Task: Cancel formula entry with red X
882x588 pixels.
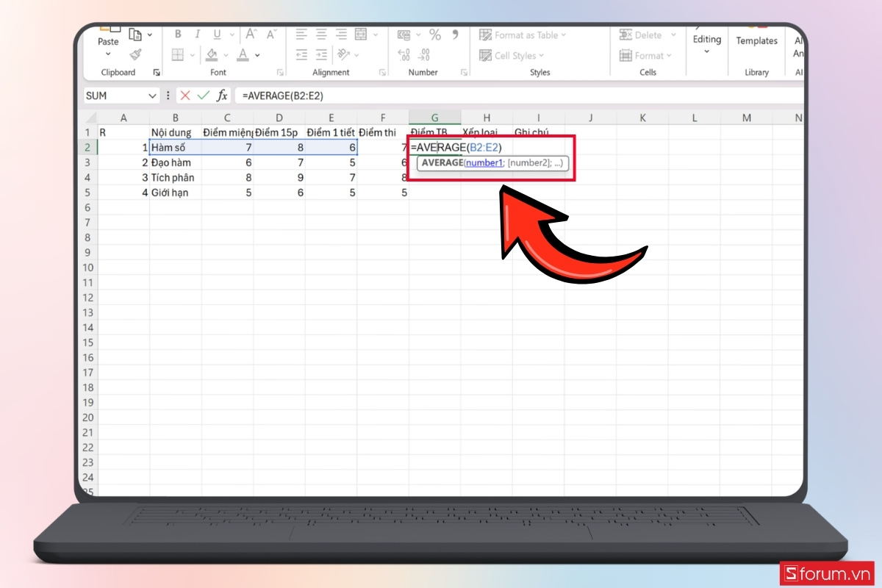Action: tap(185, 96)
